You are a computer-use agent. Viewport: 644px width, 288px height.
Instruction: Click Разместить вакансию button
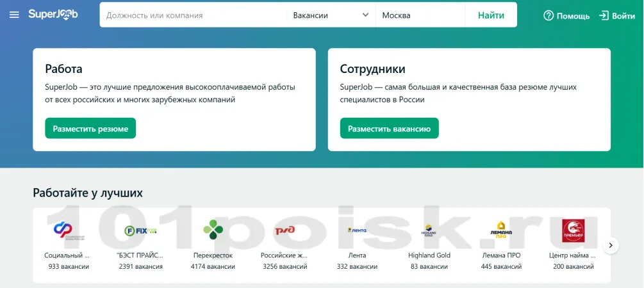(390, 129)
